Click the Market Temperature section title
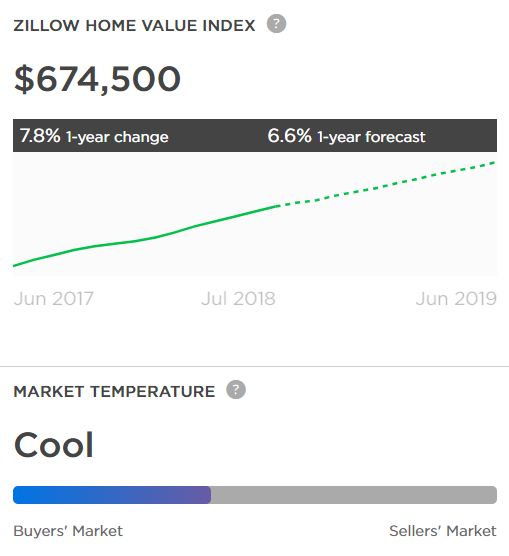The width and height of the screenshot is (509, 556). [x=114, y=391]
